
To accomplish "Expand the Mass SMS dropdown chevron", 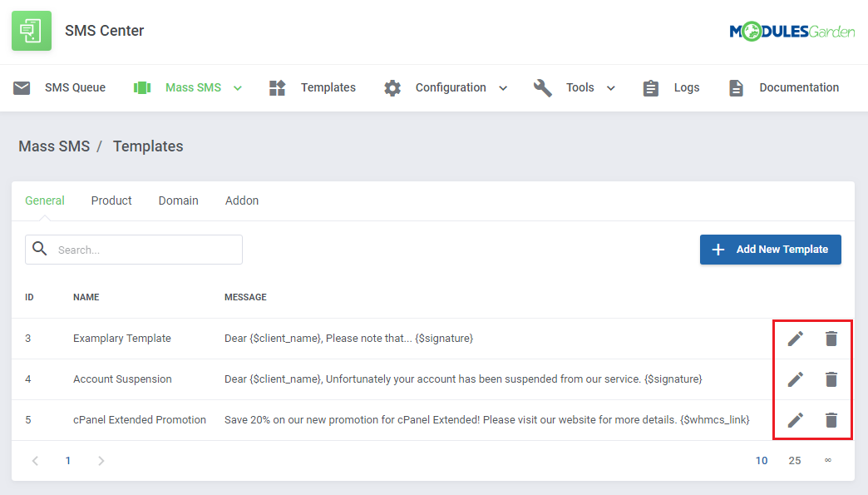I will [x=238, y=88].
